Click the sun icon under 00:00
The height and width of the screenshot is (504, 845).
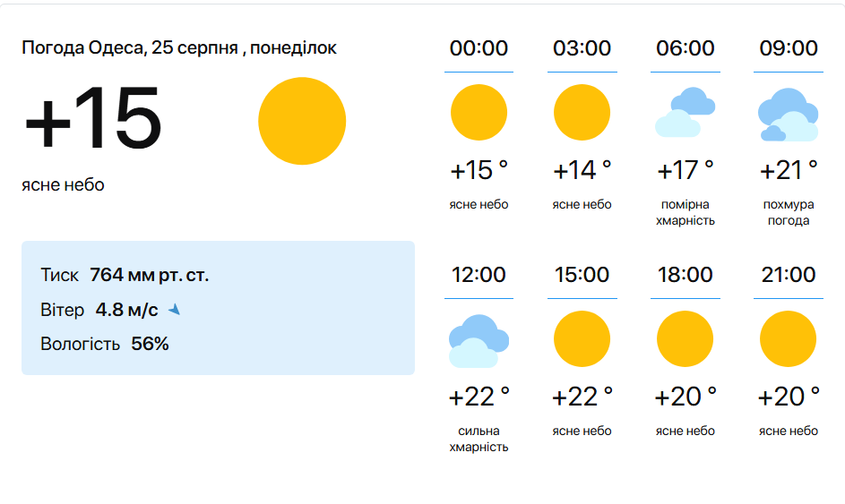coord(479,113)
